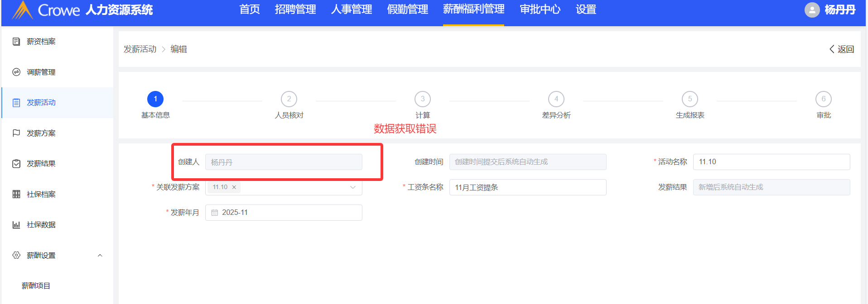Click the disabled 创建人 field
The width and height of the screenshot is (868, 304).
coord(284,162)
